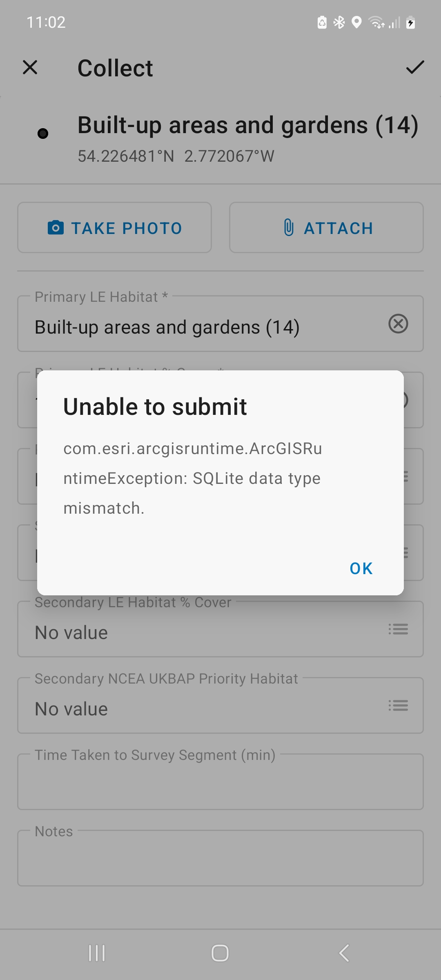Tap the Android back navigation button
This screenshot has height=980, width=441.
pos(344,953)
